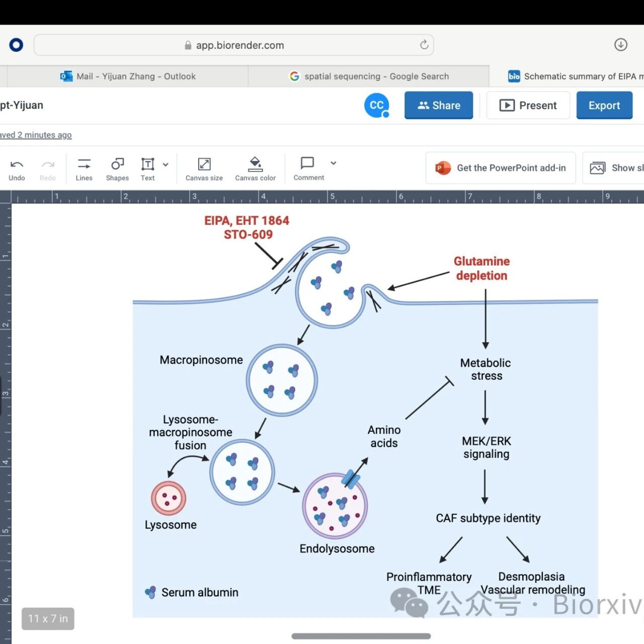Select the red lysosome graphic
The image size is (644, 644).
pyautogui.click(x=169, y=498)
